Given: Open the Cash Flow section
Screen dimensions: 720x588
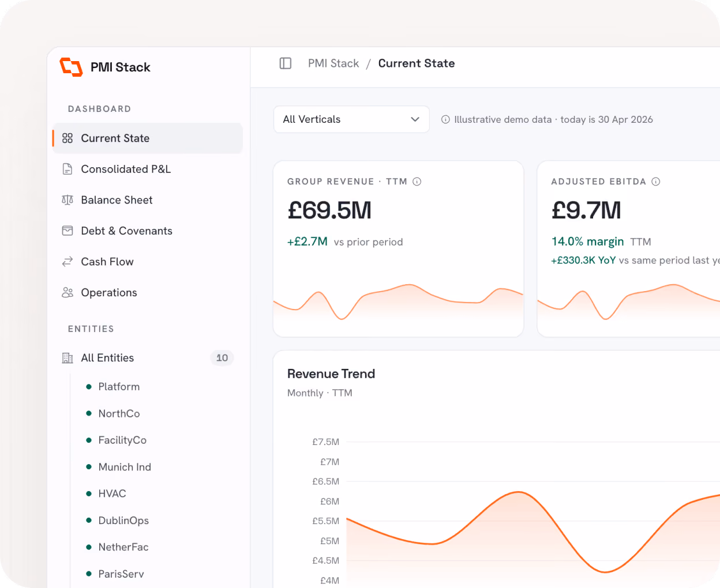Looking at the screenshot, I should tap(148, 262).
